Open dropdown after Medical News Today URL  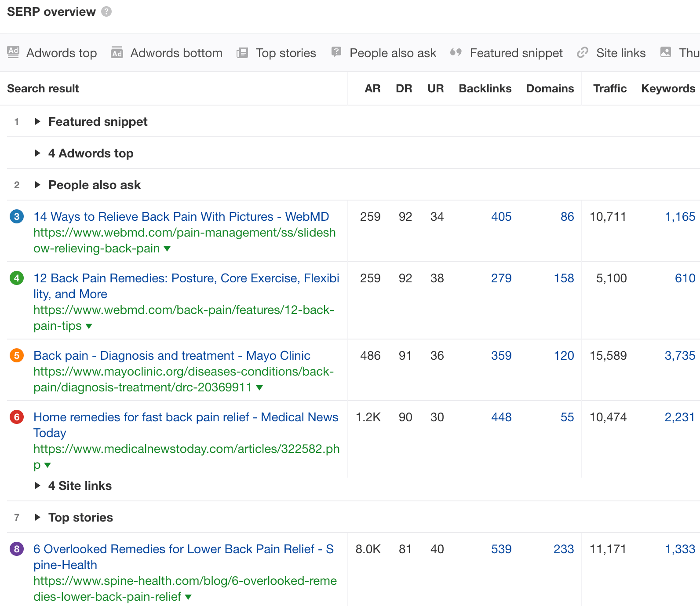click(47, 465)
